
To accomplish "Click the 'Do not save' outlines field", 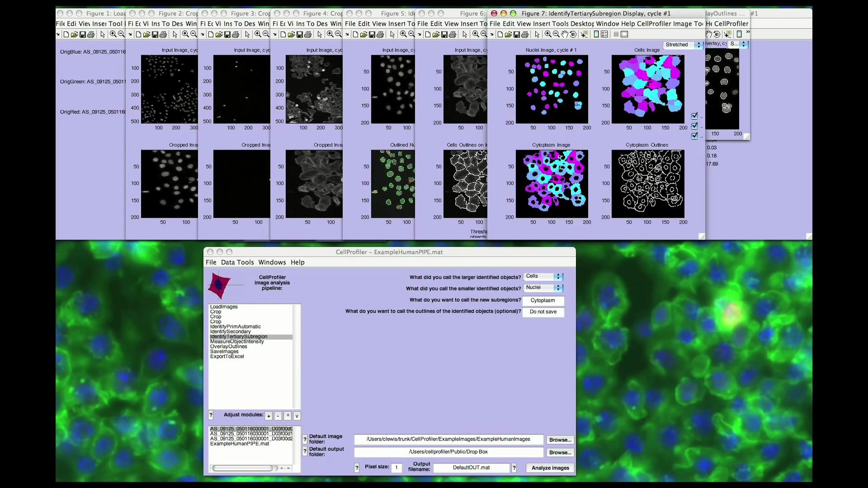I will tap(543, 312).
